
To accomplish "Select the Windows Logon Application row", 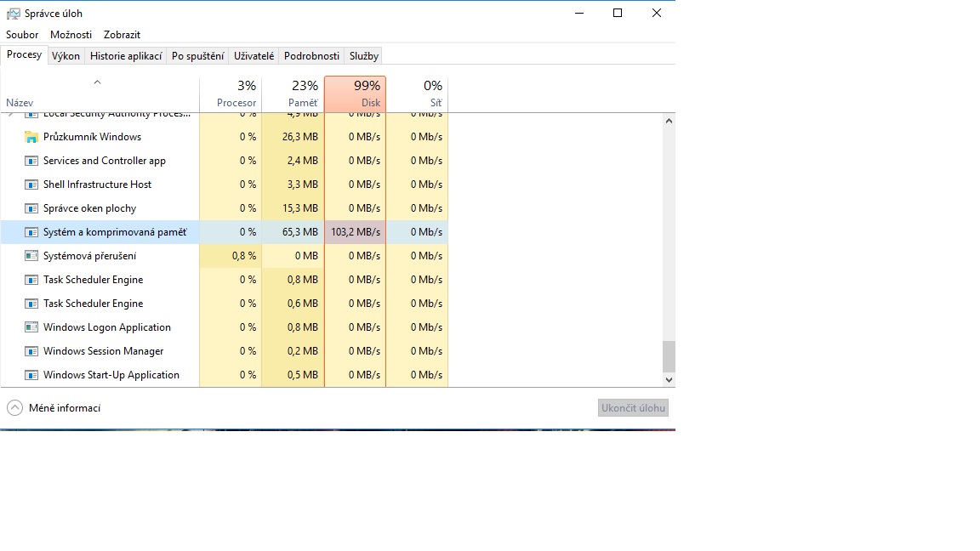I will (225, 327).
